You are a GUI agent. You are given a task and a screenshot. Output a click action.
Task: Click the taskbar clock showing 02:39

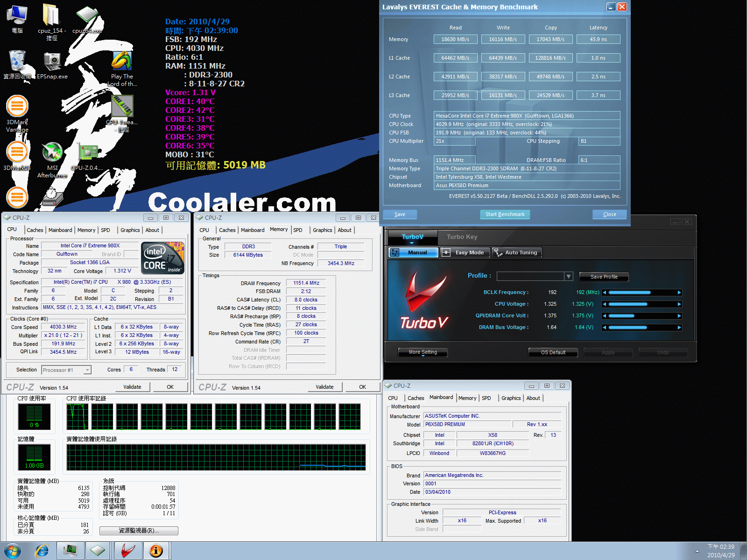[x=721, y=551]
